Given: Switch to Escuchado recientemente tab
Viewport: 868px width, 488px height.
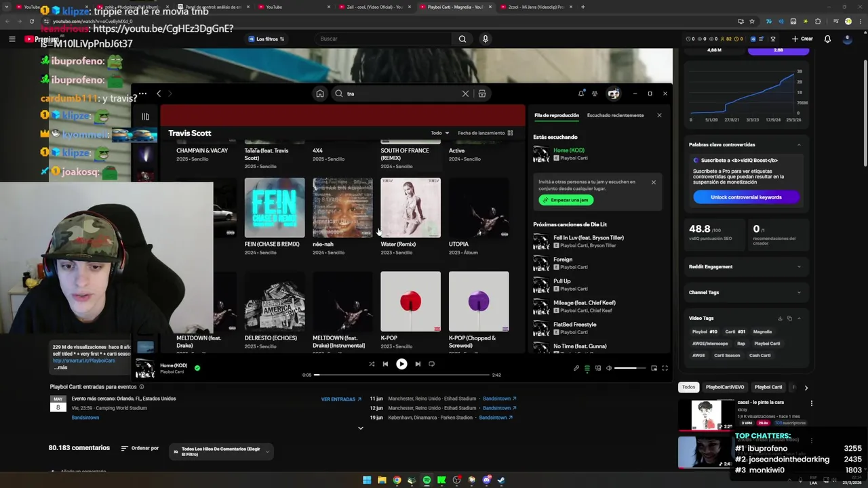Looking at the screenshot, I should point(615,115).
